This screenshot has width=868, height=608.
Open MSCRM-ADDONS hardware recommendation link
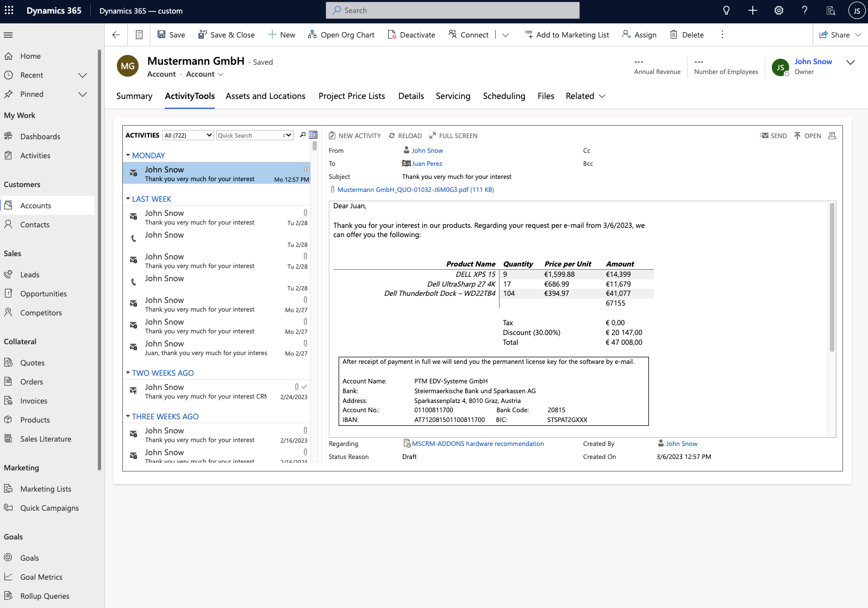click(478, 444)
